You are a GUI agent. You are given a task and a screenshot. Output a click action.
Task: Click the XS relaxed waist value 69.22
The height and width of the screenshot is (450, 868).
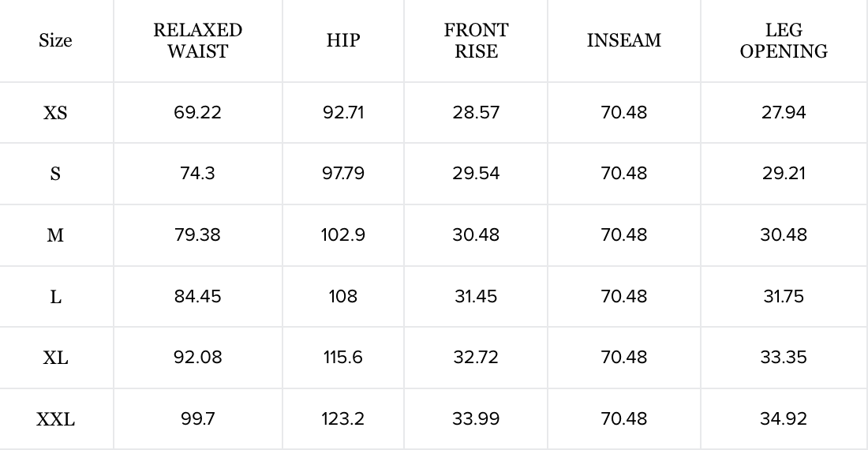point(197,112)
